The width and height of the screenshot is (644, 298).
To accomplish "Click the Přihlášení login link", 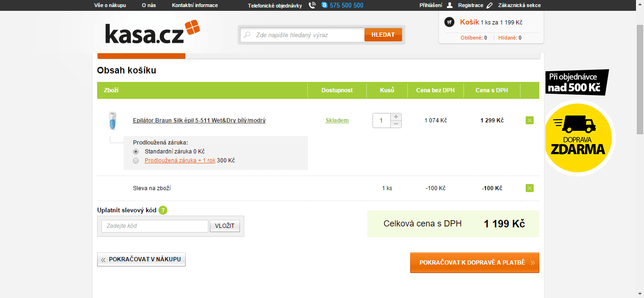I will point(431,5).
